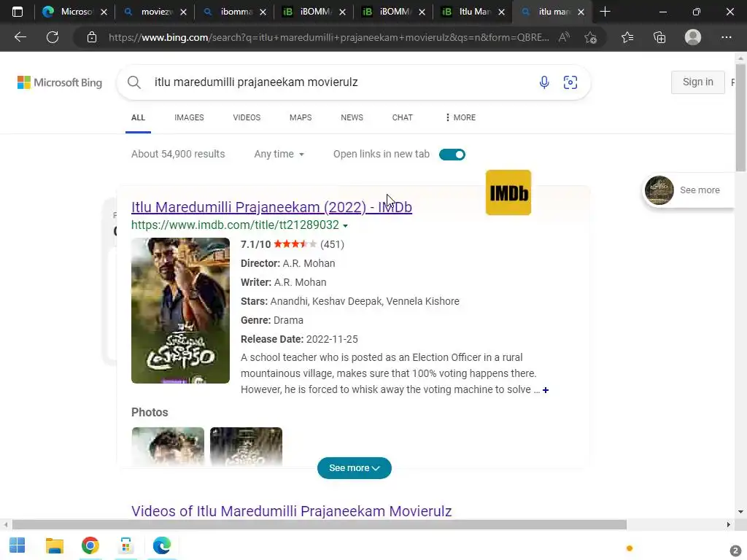Open the first Photos thumbnail
The height and width of the screenshot is (560, 747).
coord(168,446)
